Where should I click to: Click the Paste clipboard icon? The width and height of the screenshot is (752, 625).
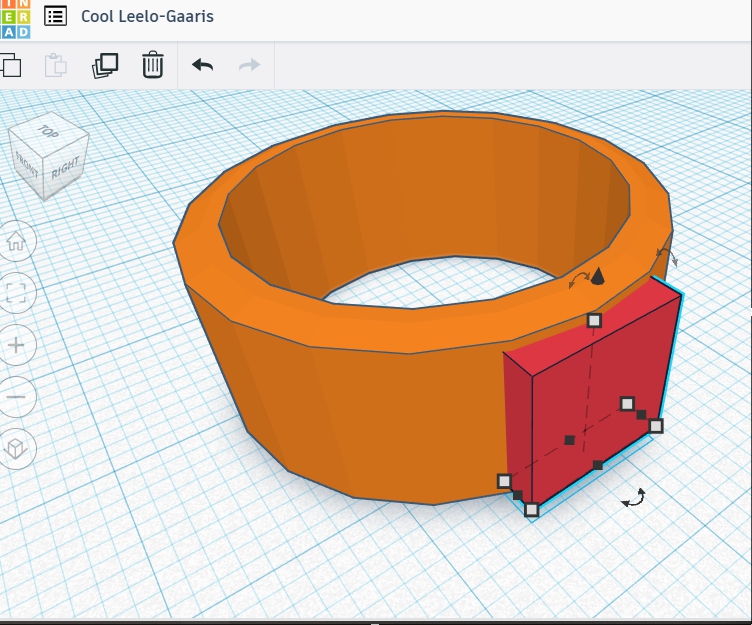point(57,66)
